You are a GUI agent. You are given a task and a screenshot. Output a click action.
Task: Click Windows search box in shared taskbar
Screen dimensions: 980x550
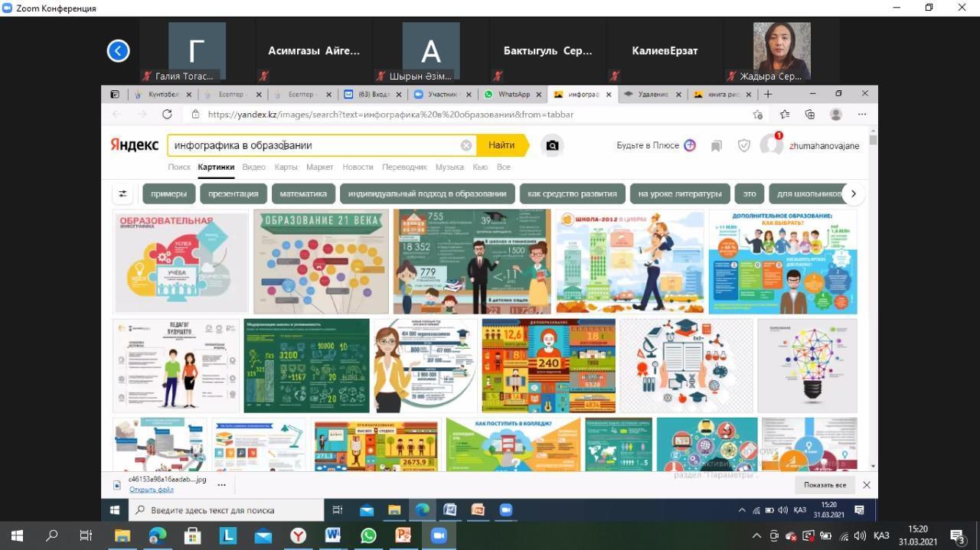coord(226,510)
